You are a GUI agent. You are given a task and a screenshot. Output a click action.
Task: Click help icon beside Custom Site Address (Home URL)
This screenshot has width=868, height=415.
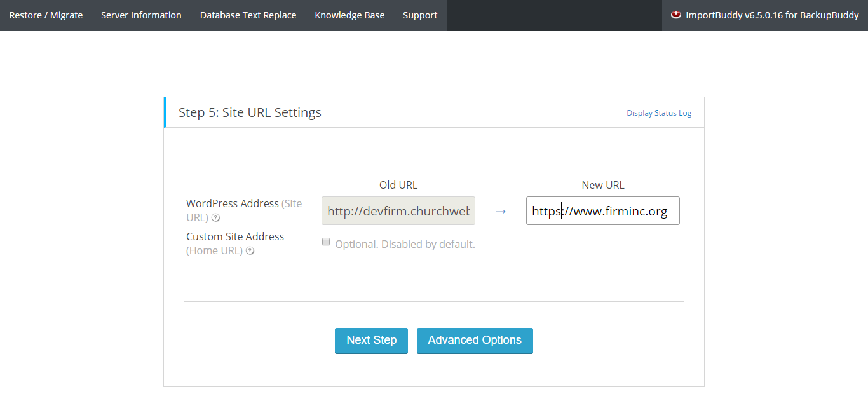(250, 251)
